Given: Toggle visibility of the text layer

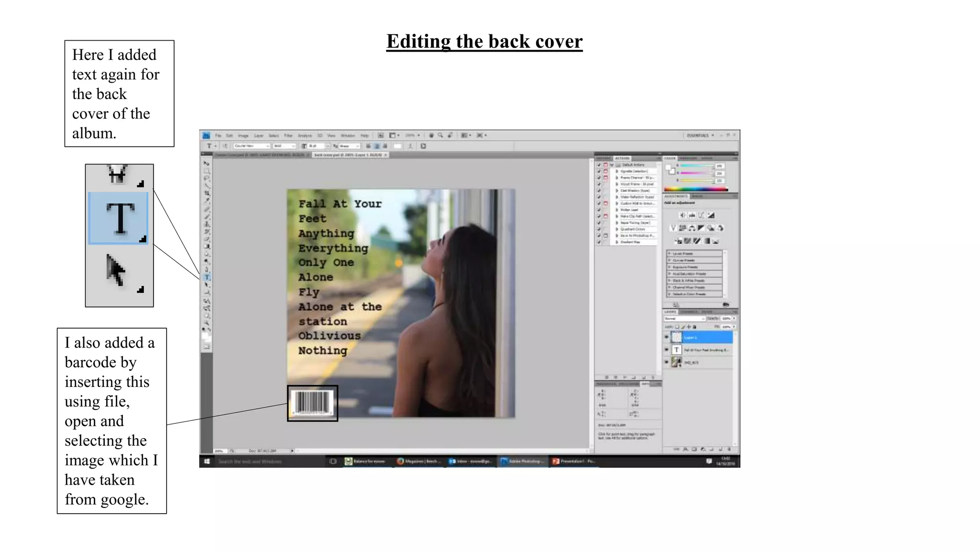Looking at the screenshot, I should [x=667, y=350].
